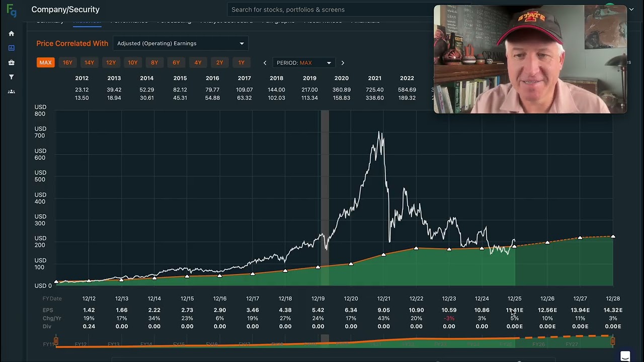Screen dimensions: 644x362
Task: Open the briefcase portfolio icon
Action: [12, 63]
